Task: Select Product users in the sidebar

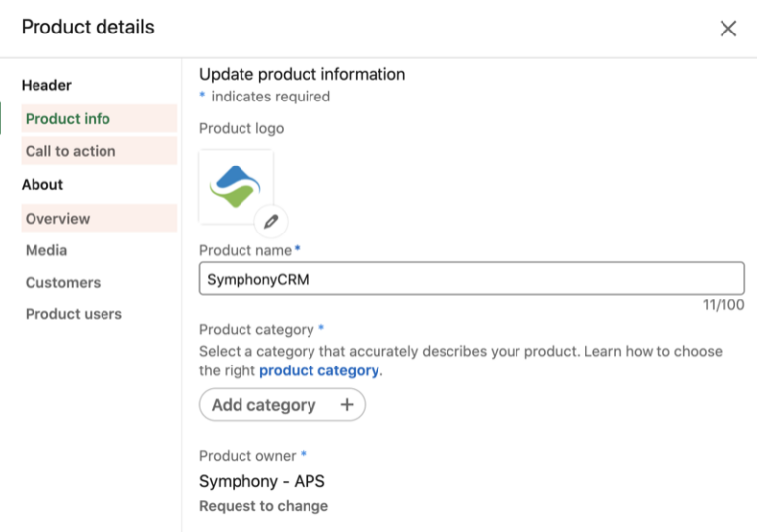Action: coord(74,314)
